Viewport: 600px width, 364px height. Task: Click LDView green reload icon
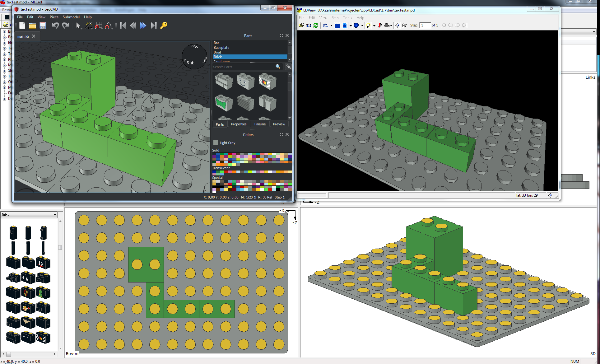(x=316, y=25)
